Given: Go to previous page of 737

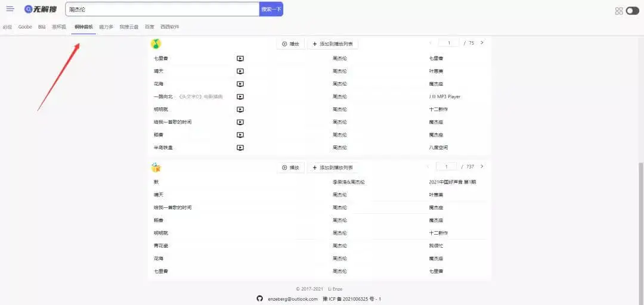Looking at the screenshot, I should pos(428,167).
